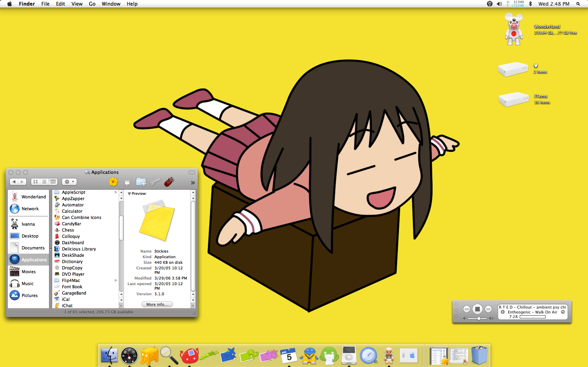The width and height of the screenshot is (588, 367).
Task: Click the yellow flower toolbar icon in Finder
Action: 113,182
